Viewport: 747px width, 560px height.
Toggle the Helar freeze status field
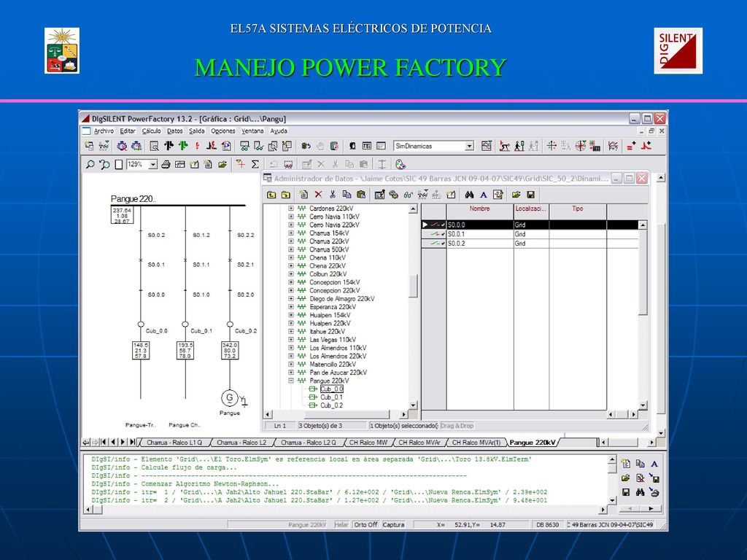pyautogui.click(x=341, y=525)
